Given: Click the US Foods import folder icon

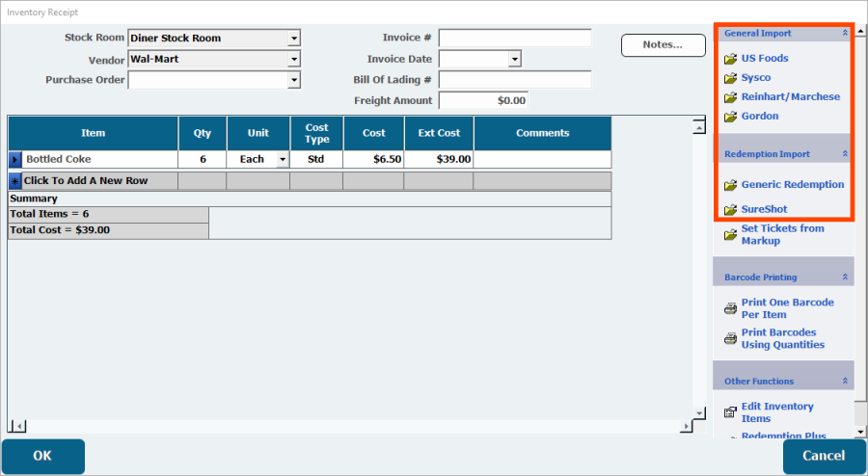Looking at the screenshot, I should click(x=730, y=59).
